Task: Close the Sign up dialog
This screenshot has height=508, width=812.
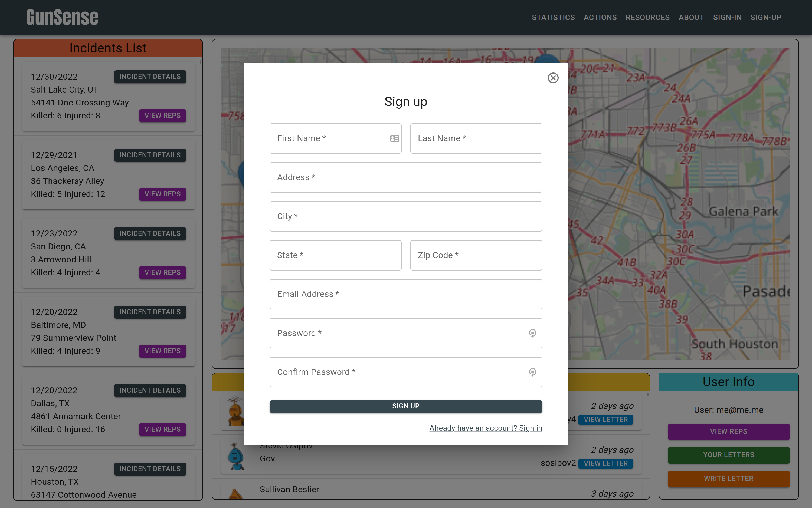Action: coord(553,78)
